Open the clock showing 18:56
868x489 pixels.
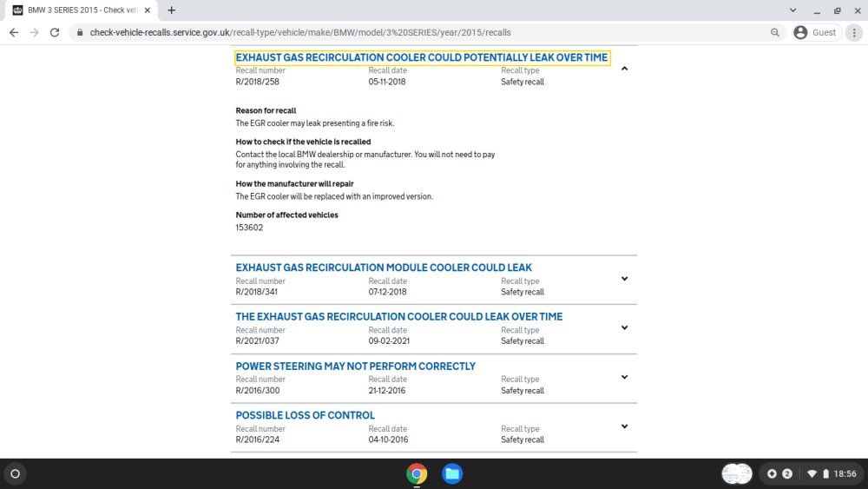point(845,474)
